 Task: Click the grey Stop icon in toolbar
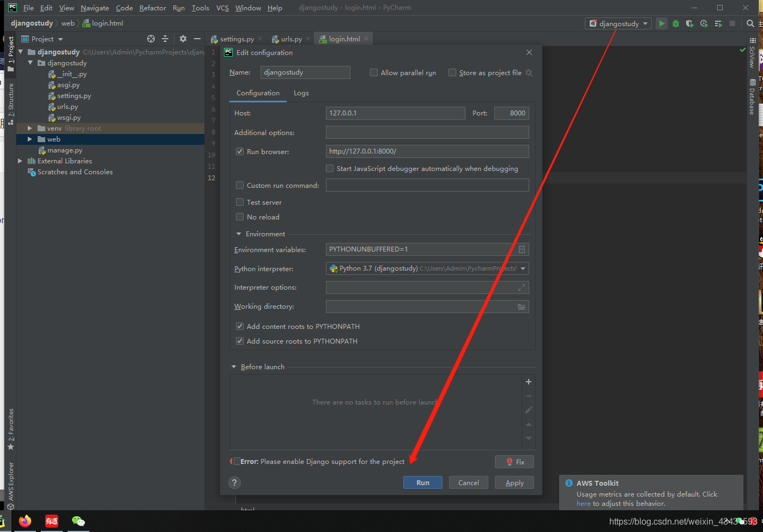732,23
